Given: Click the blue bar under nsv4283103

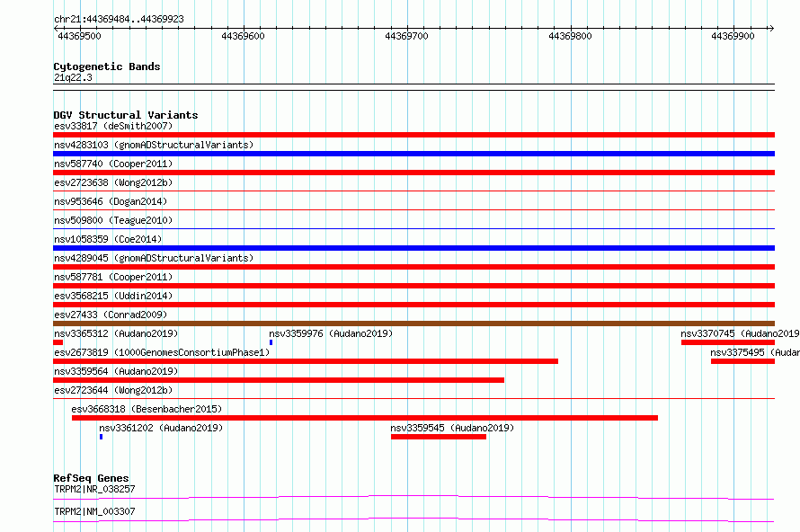Looking at the screenshot, I should [x=413, y=154].
